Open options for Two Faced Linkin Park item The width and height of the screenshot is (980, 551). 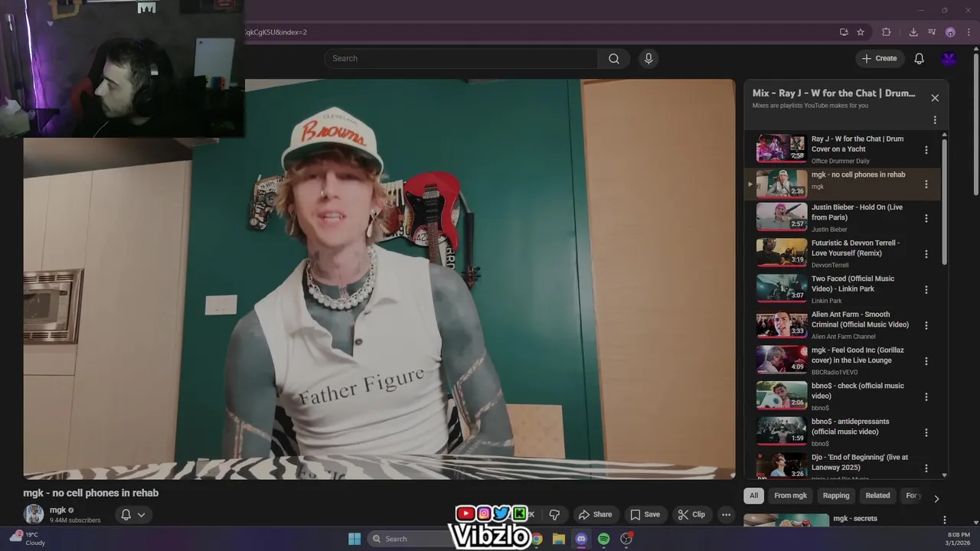(926, 290)
